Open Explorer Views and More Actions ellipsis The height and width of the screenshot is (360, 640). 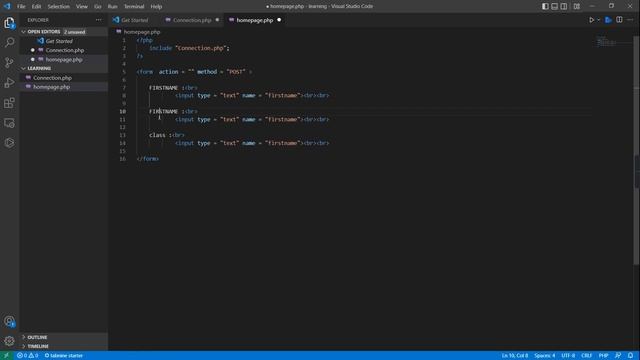[98, 20]
